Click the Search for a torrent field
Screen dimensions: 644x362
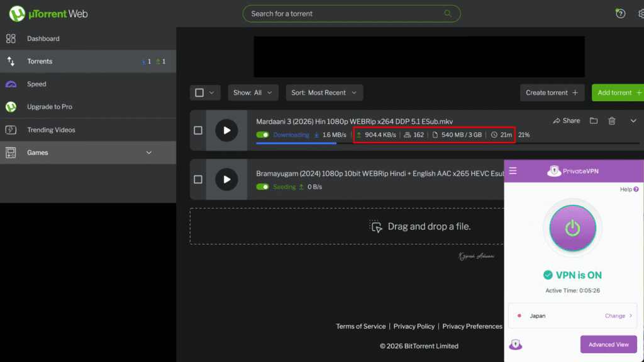352,14
